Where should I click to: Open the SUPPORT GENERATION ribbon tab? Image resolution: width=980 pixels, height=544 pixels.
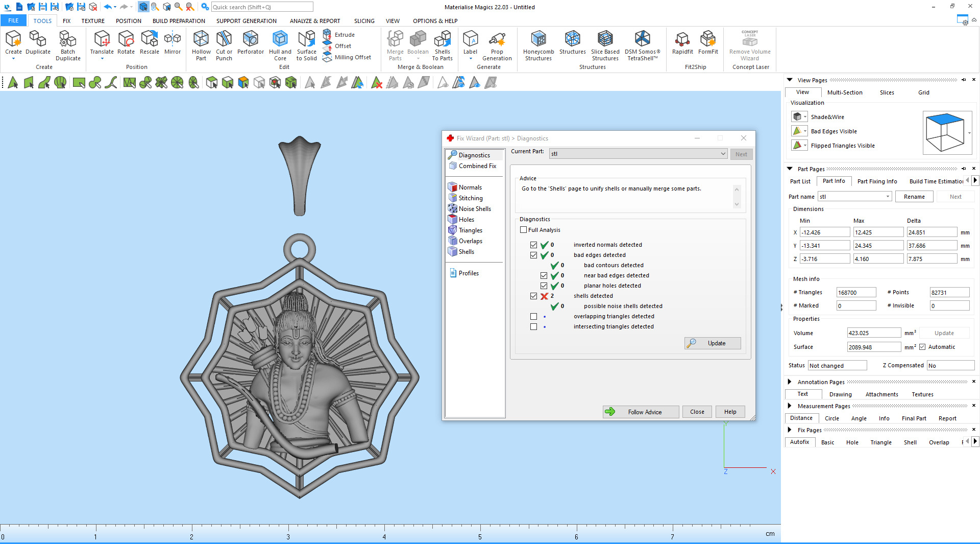click(x=246, y=21)
